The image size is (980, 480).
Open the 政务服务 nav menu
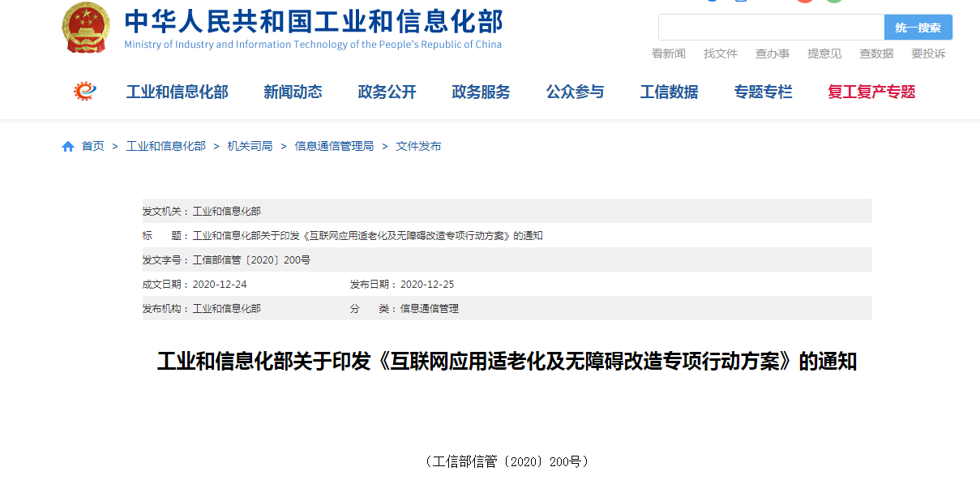[481, 92]
